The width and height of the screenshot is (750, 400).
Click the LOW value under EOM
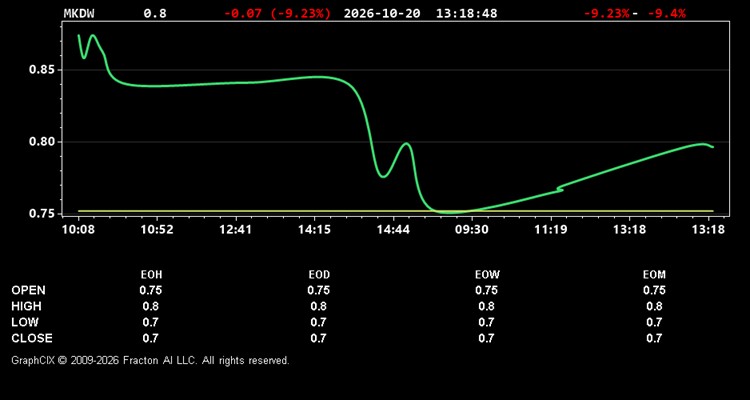point(654,322)
